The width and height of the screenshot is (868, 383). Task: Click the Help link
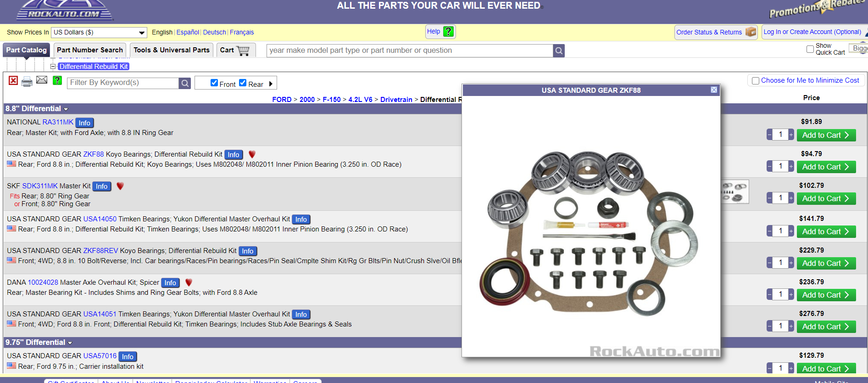[x=434, y=31]
